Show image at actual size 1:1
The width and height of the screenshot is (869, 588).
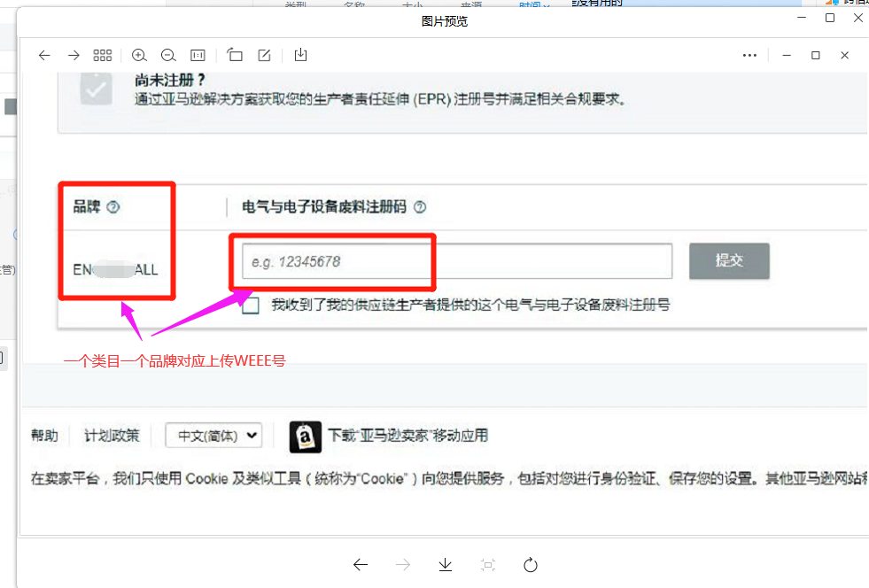198,55
